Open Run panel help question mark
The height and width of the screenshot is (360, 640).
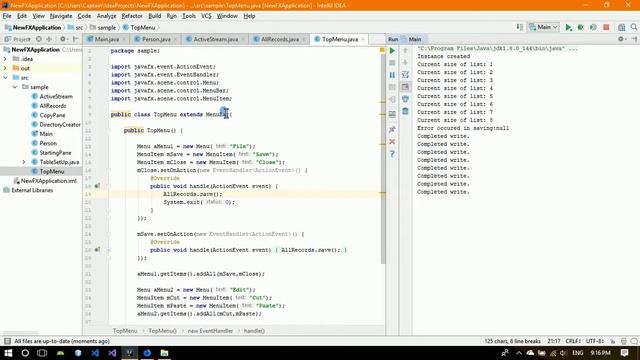392,154
